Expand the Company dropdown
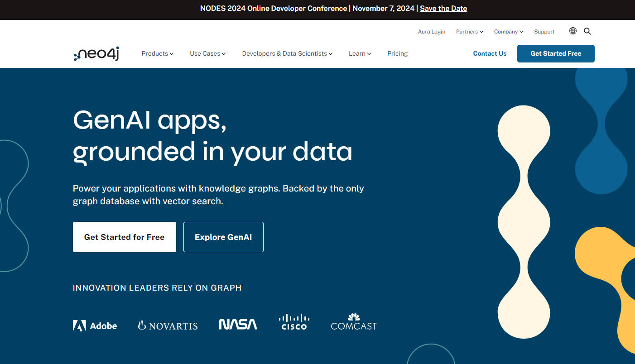Viewport: 635px width, 364px height. (x=509, y=32)
